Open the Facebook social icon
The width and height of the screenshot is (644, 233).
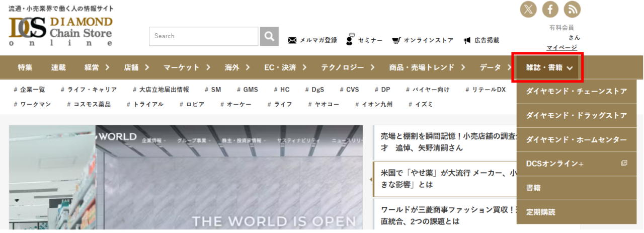tap(550, 9)
